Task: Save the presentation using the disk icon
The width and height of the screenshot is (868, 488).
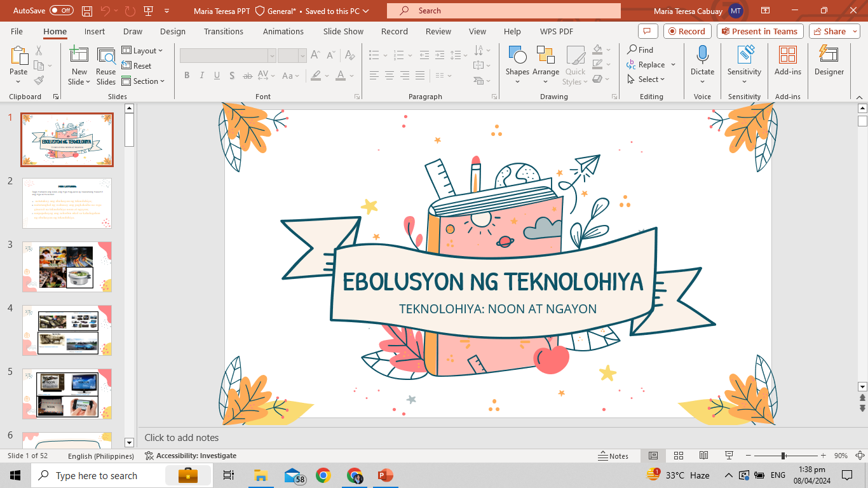Action: click(87, 11)
